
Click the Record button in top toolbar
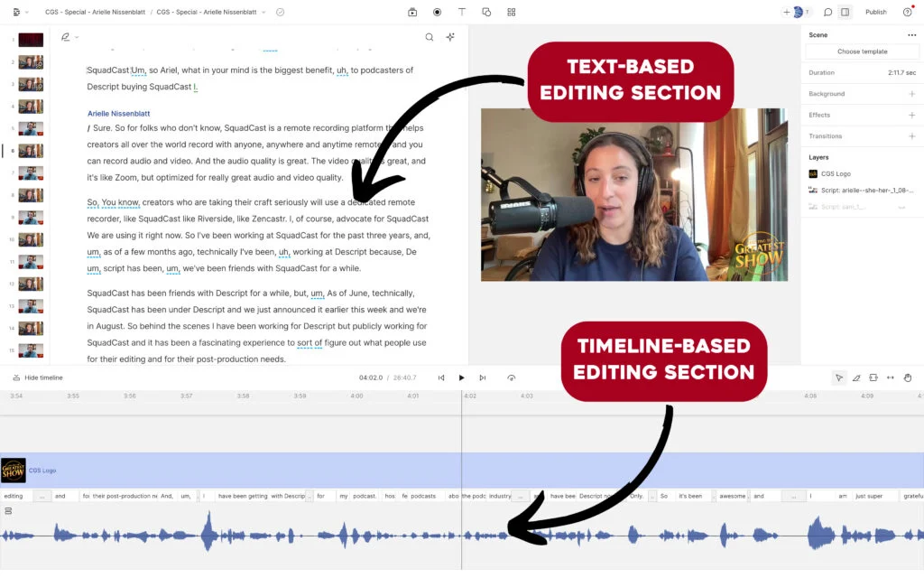click(x=438, y=12)
